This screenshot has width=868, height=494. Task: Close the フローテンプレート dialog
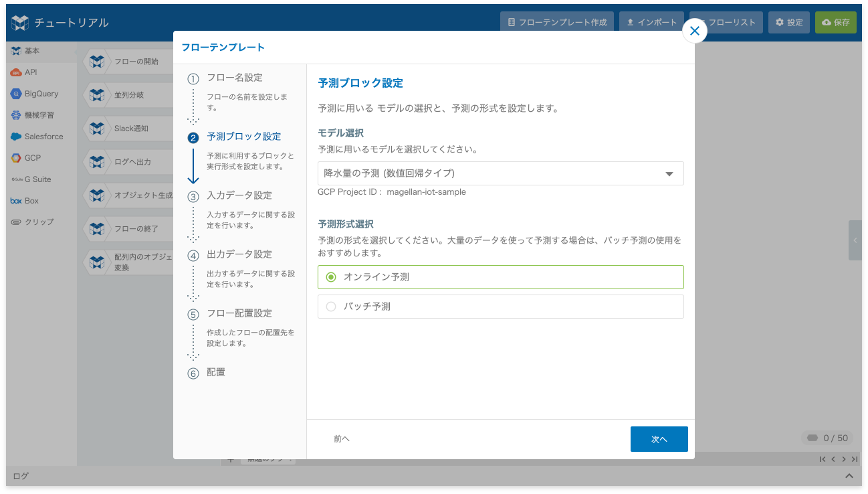[x=695, y=31]
